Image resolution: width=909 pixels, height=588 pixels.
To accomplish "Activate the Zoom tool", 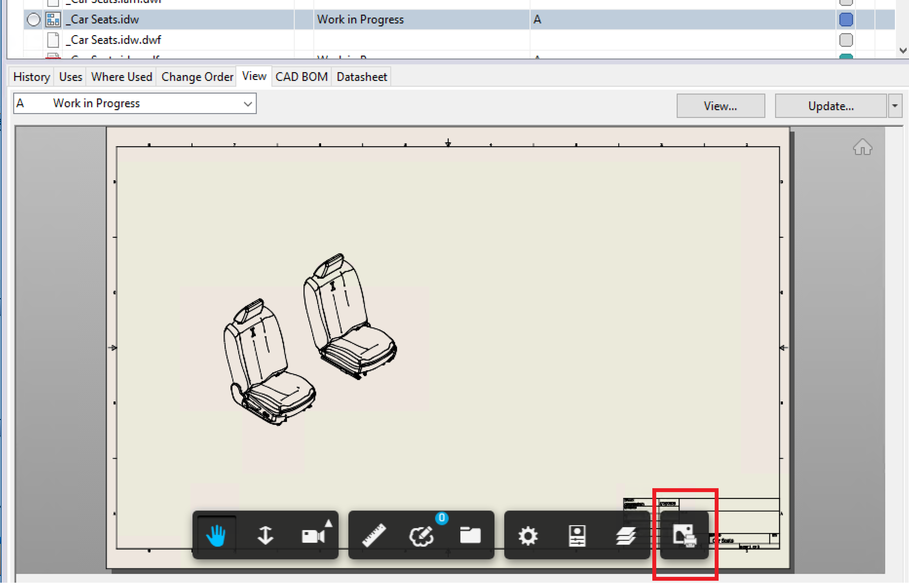I will tap(265, 535).
